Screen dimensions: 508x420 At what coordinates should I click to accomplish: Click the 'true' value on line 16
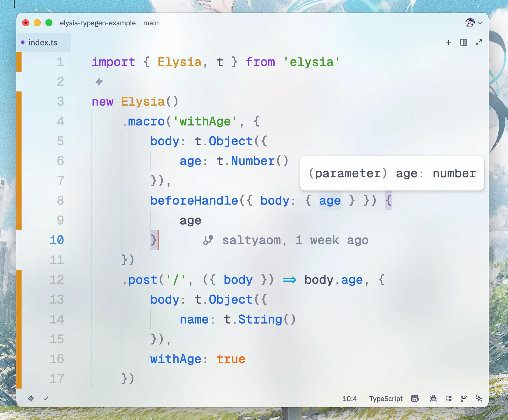pos(231,359)
